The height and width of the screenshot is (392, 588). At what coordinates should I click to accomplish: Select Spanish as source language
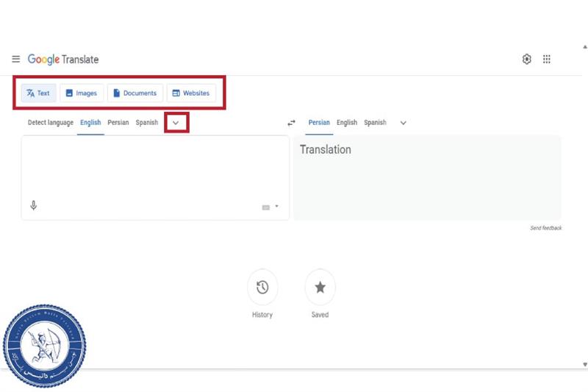coord(146,123)
